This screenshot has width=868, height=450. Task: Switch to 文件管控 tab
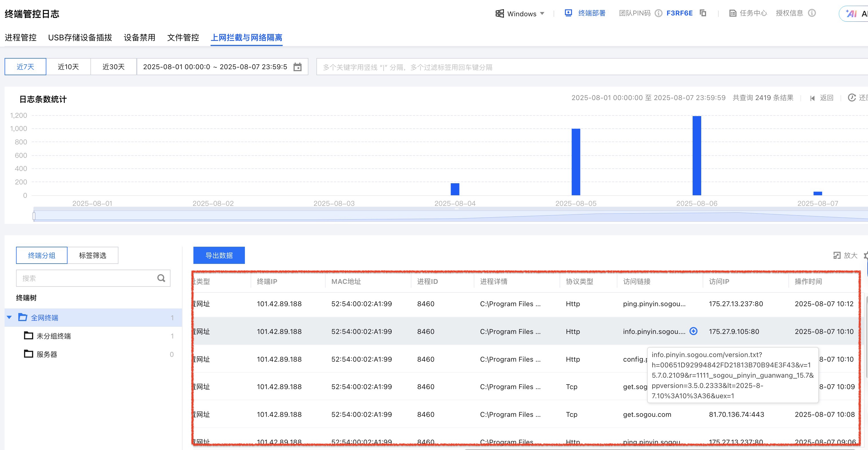click(x=183, y=37)
